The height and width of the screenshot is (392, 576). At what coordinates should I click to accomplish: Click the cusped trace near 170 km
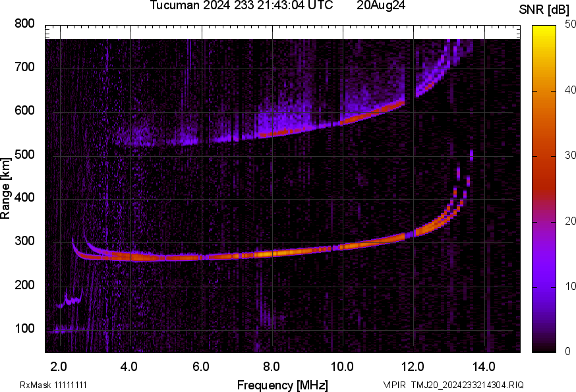pyautogui.click(x=70, y=299)
